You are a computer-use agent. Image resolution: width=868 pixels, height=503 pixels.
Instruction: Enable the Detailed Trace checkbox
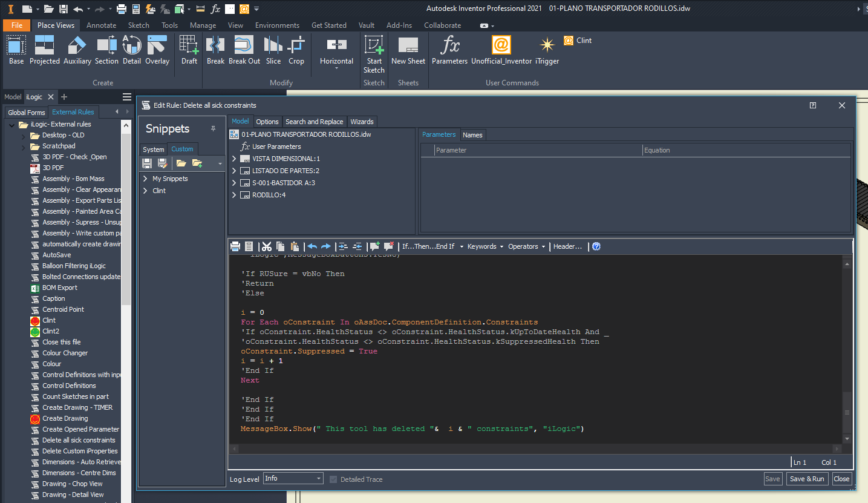[333, 479]
